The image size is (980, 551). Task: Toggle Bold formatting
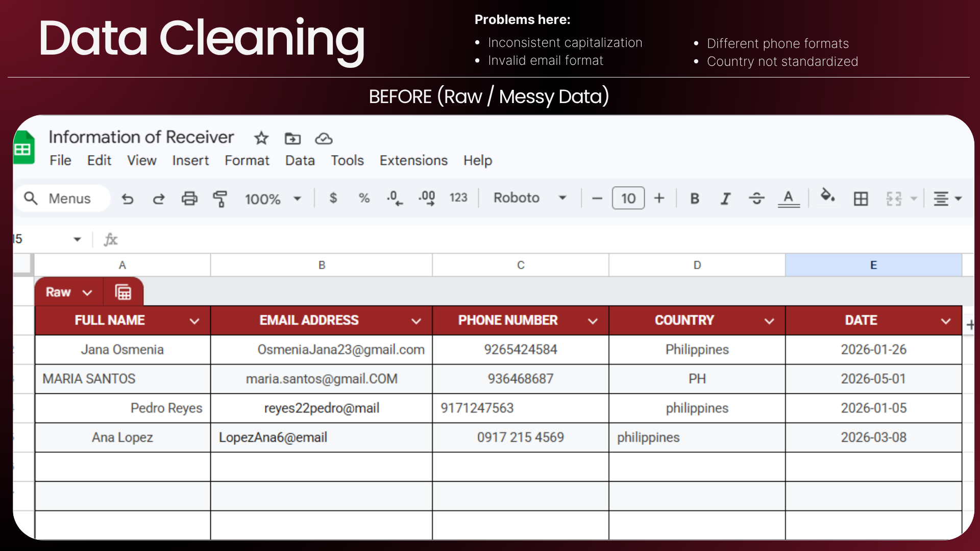[x=695, y=198]
